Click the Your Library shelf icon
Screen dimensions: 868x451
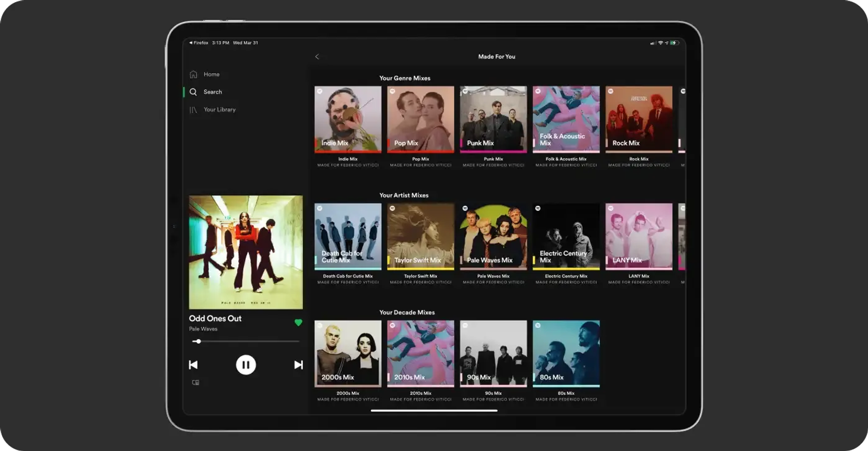point(193,109)
